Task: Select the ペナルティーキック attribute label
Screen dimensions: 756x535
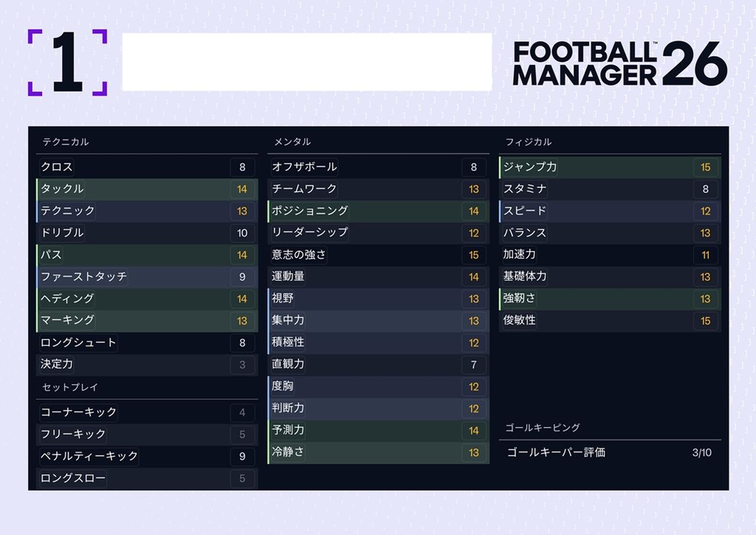Action: (89, 456)
